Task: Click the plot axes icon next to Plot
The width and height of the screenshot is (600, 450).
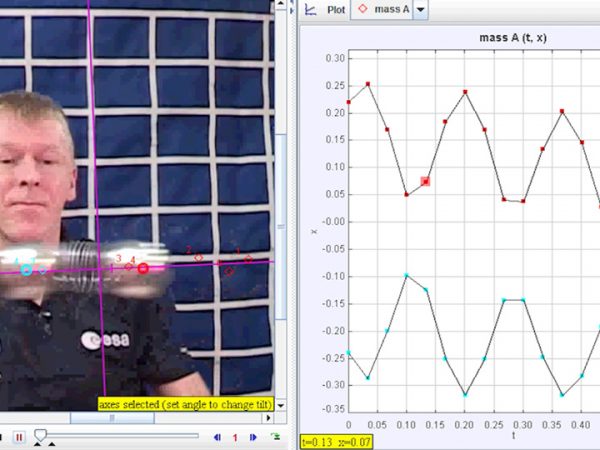Action: (310, 9)
